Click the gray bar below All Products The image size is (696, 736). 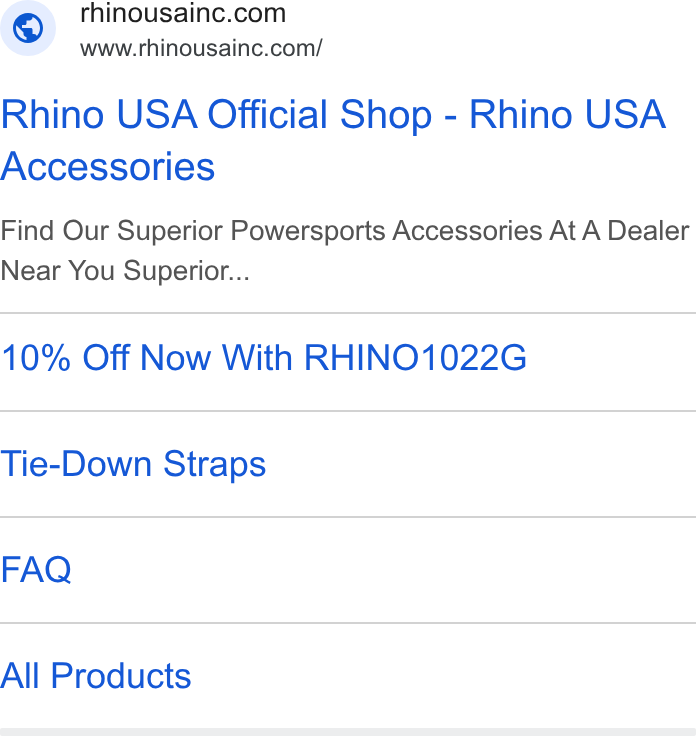click(x=348, y=732)
